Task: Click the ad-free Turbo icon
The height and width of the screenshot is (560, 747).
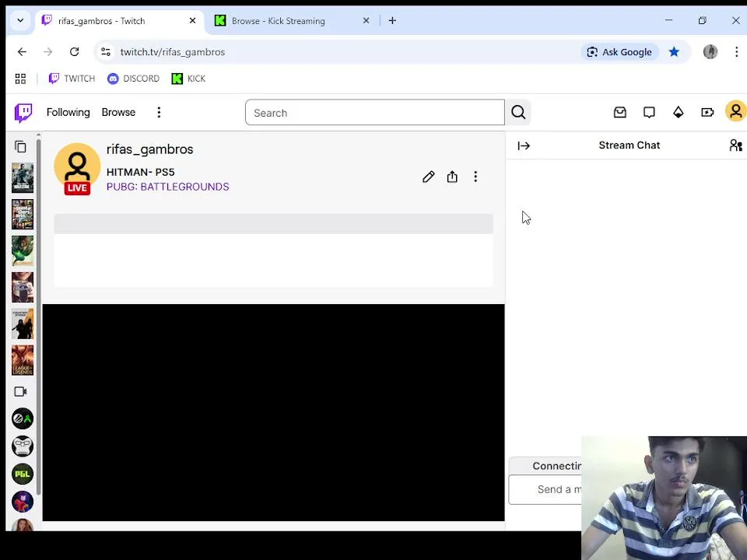Action: [707, 112]
